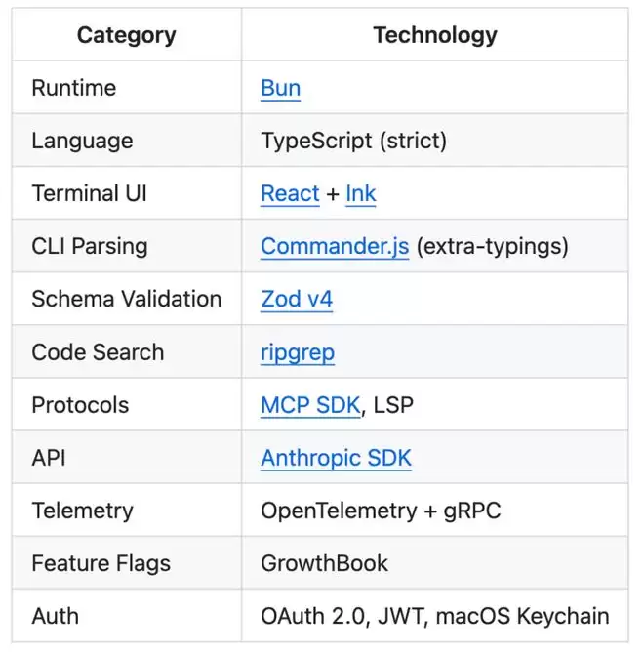The image size is (644, 654).
Task: Open the Bun runtime link
Action: pos(280,88)
